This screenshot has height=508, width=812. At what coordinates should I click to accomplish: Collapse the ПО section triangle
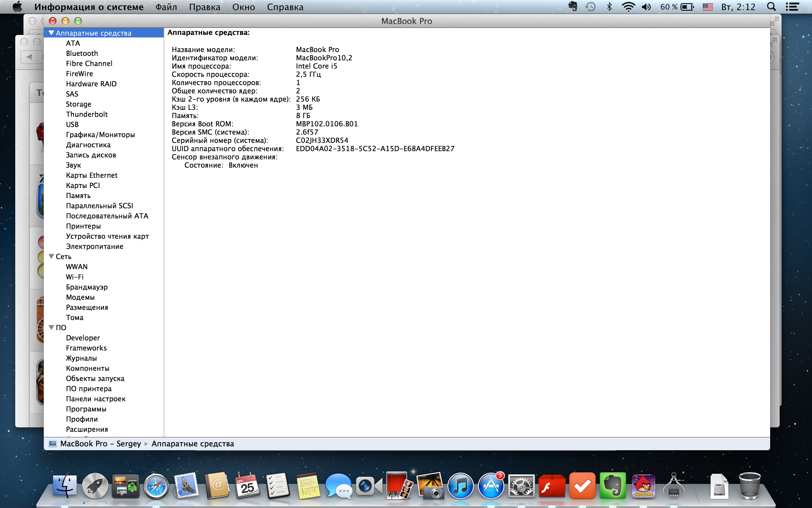[x=51, y=328]
